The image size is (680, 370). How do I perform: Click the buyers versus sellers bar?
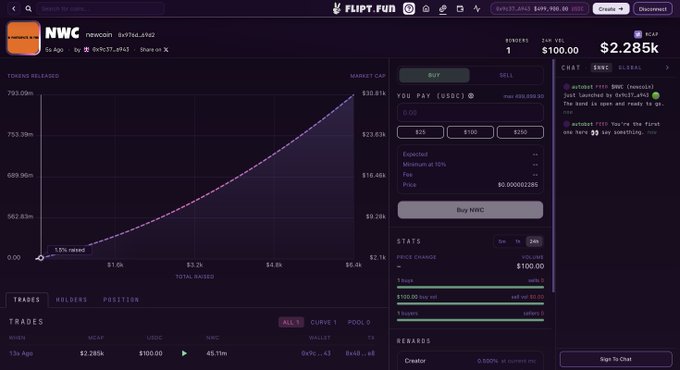[x=470, y=320]
